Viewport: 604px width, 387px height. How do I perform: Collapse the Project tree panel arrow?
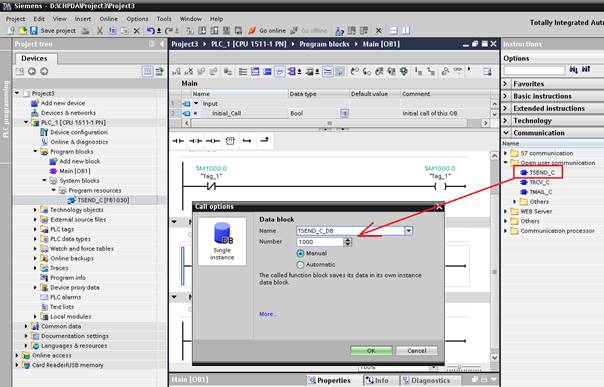[162, 44]
